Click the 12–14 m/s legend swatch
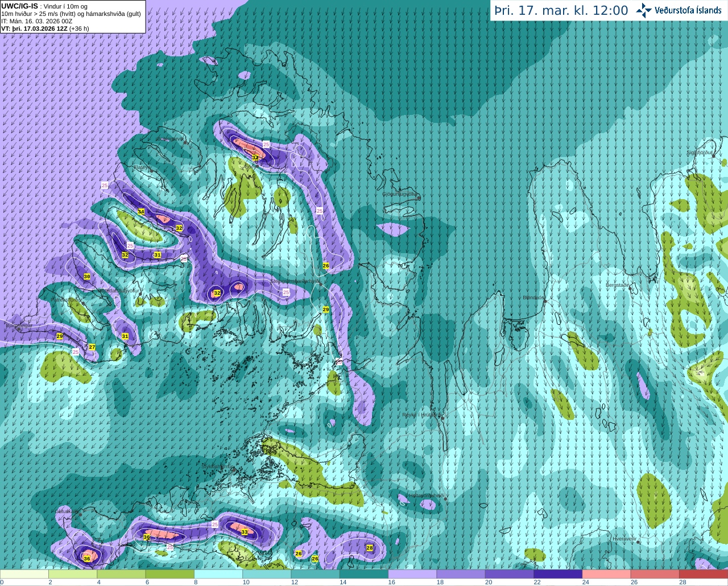Image resolution: width=728 pixels, height=586 pixels. pos(316,574)
